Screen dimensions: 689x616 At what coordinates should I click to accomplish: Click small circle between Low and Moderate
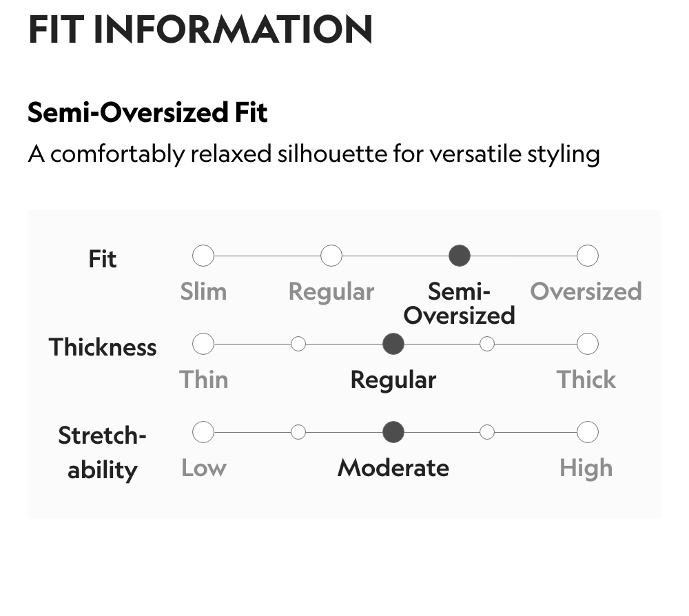[298, 433]
